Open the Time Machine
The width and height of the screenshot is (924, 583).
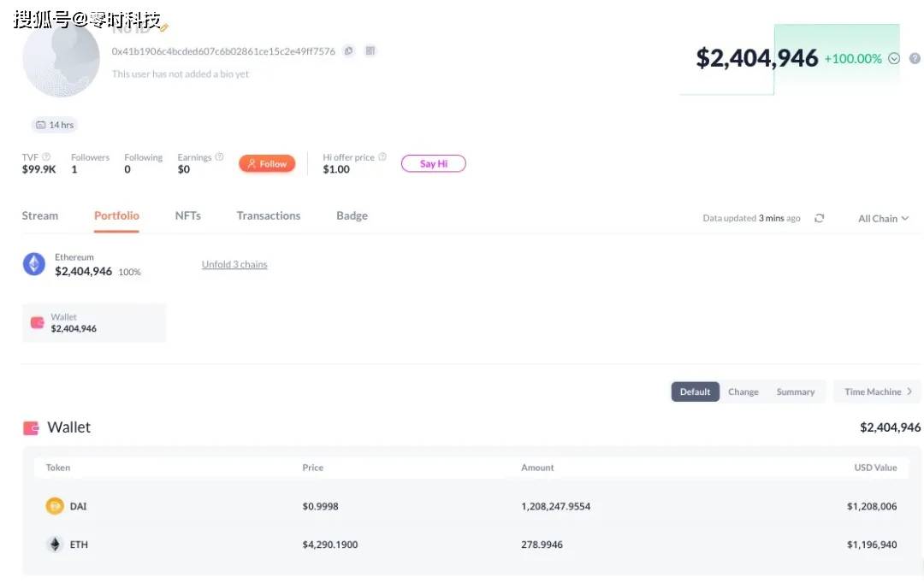pos(877,392)
